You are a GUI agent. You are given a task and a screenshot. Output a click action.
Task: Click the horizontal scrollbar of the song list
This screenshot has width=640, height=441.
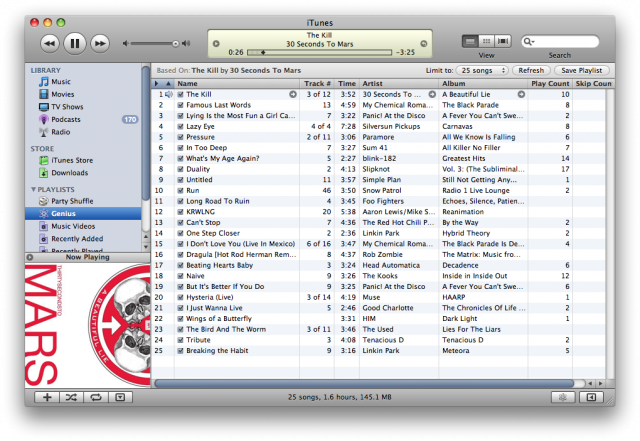click(364, 383)
